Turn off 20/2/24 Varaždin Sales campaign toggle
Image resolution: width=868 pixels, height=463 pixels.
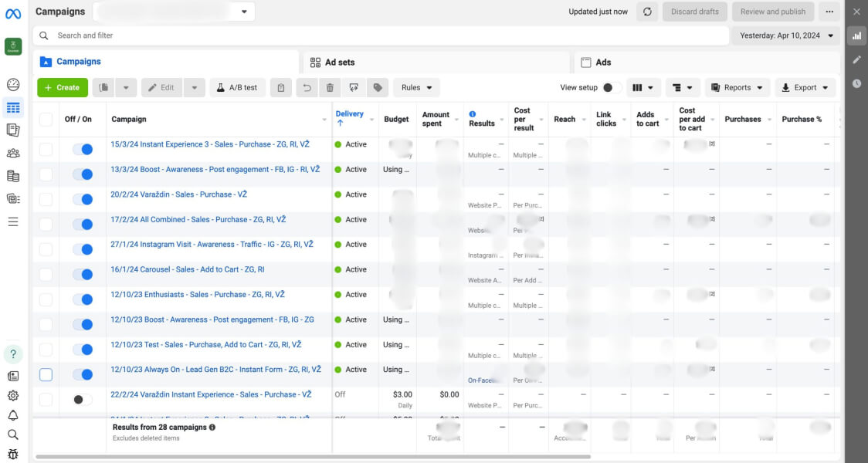point(83,199)
